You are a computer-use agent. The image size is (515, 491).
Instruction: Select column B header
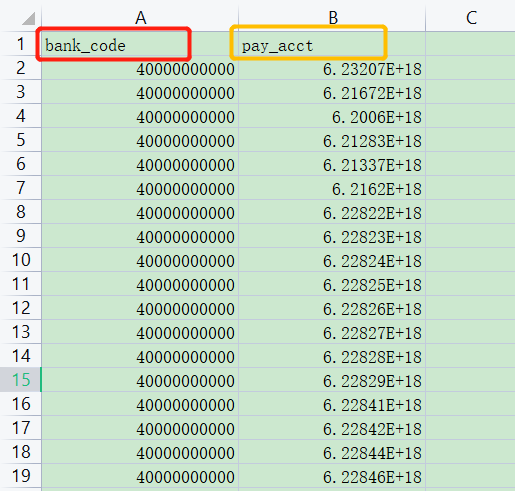click(x=332, y=17)
